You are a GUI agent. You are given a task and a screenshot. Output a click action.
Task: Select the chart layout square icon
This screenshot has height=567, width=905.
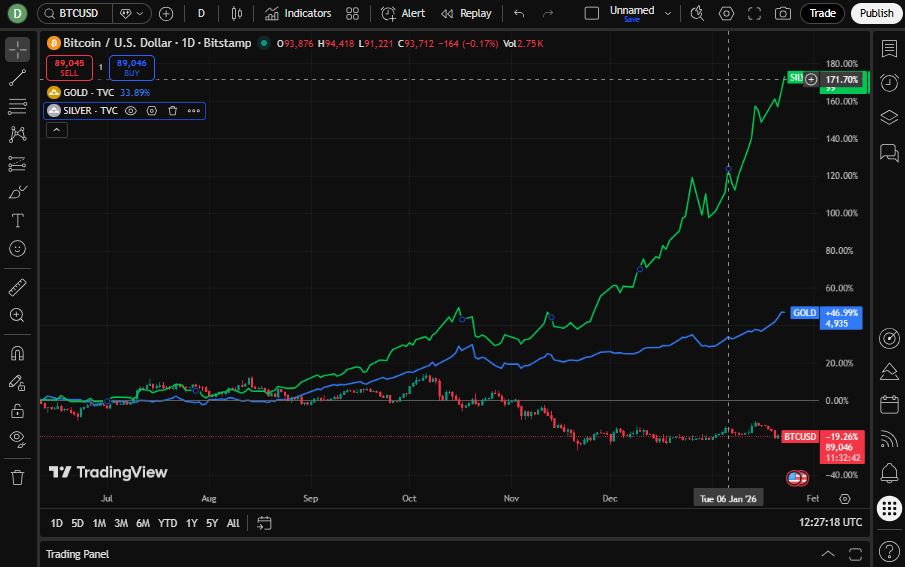tap(592, 13)
